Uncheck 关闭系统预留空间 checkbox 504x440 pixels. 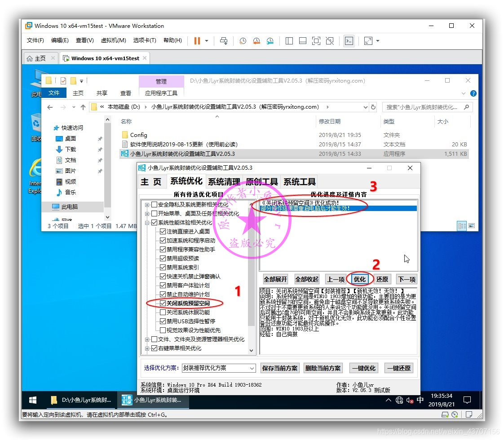click(163, 304)
